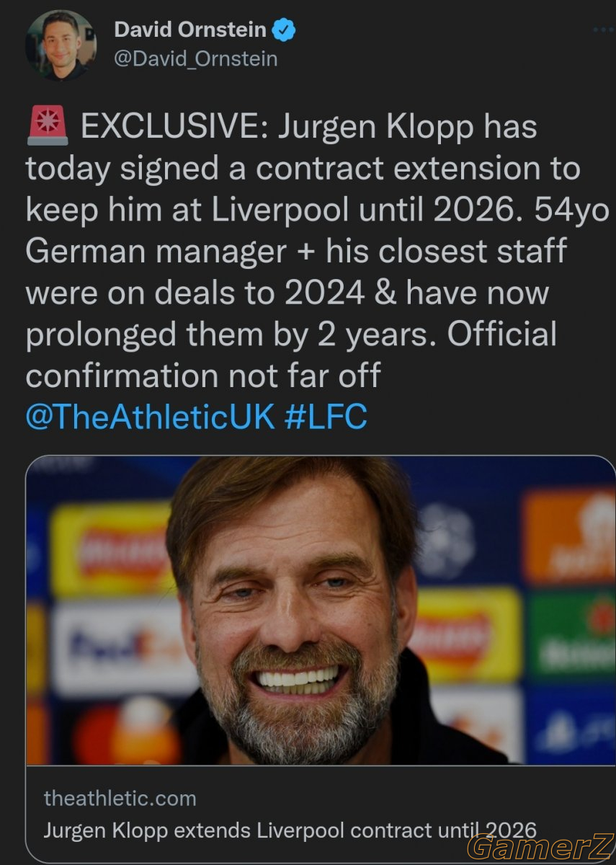Screen dimensions: 616x865
Task: Click the orange sponsor logo in photo
Action: point(569,537)
